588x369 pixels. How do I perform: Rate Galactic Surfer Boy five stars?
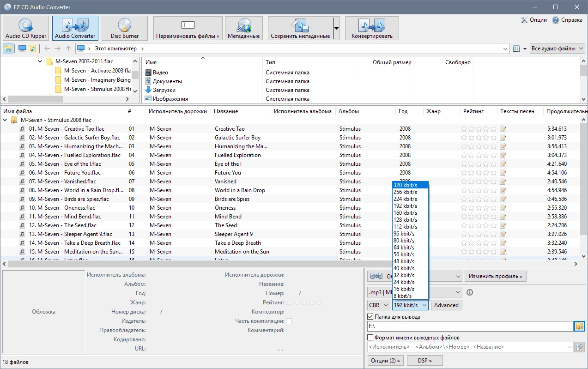(x=494, y=138)
